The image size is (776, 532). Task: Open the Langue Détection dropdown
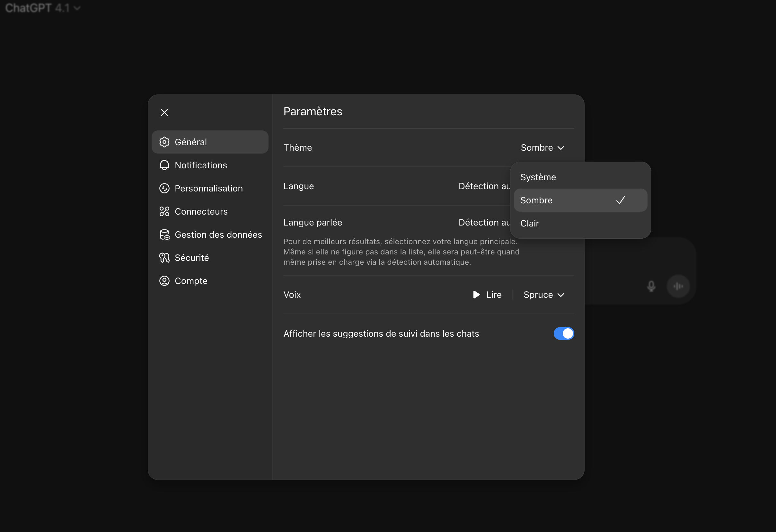click(x=484, y=186)
